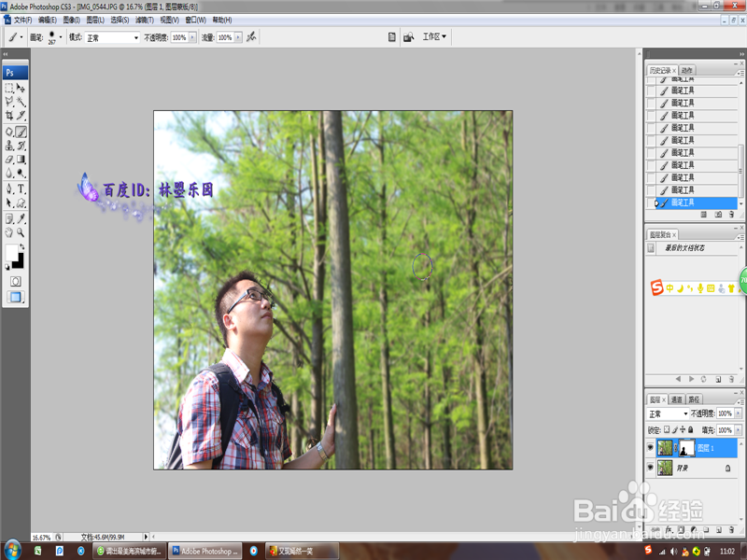Toggle layer comp box for 最后的文档状态
The image size is (747, 560).
[x=651, y=247]
